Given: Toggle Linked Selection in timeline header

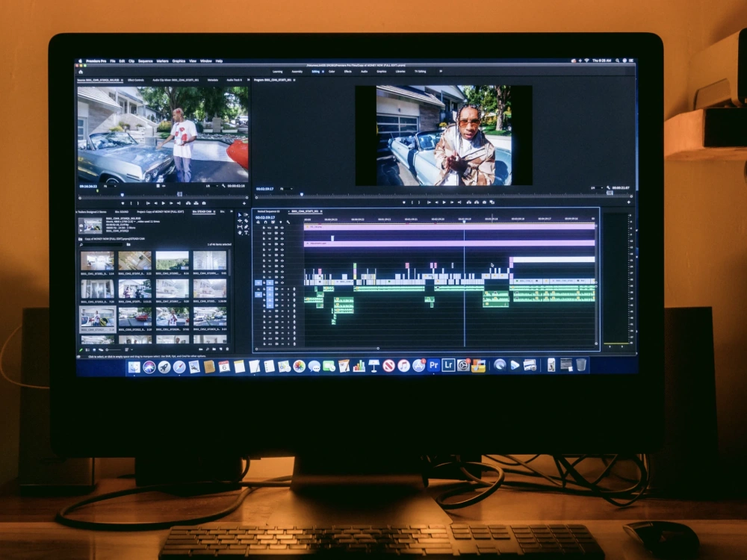Looking at the screenshot, I should 273,223.
